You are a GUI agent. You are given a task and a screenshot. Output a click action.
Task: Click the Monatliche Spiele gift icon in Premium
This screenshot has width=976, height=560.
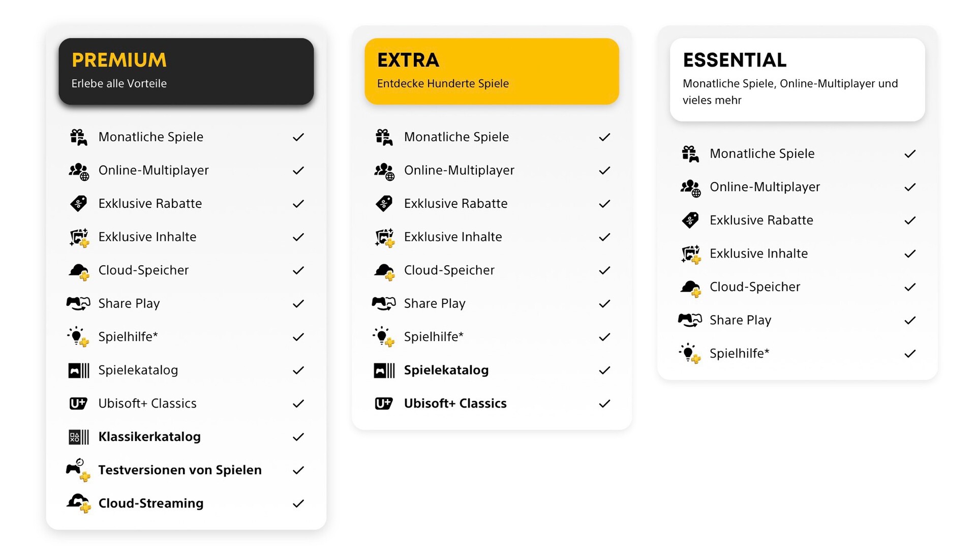click(78, 137)
